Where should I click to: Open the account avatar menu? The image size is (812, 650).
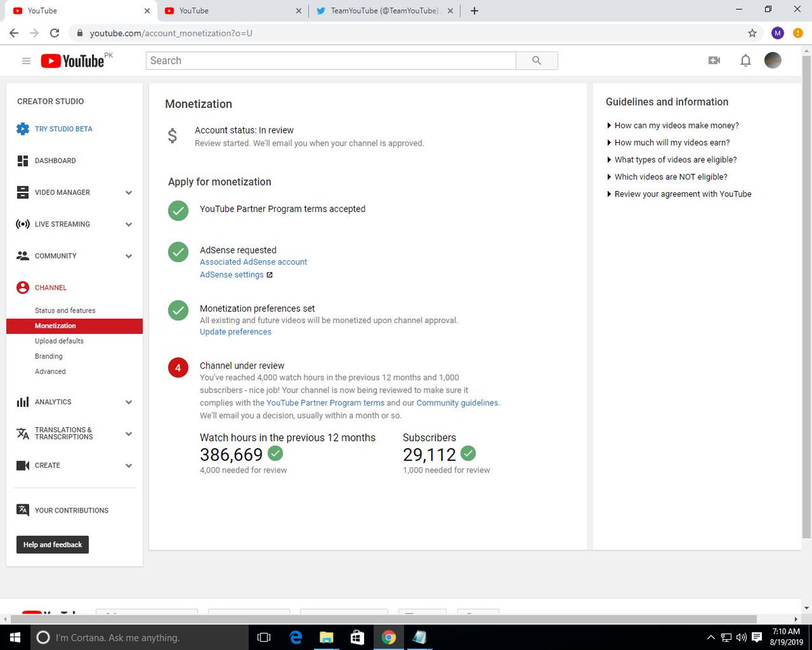click(x=773, y=61)
